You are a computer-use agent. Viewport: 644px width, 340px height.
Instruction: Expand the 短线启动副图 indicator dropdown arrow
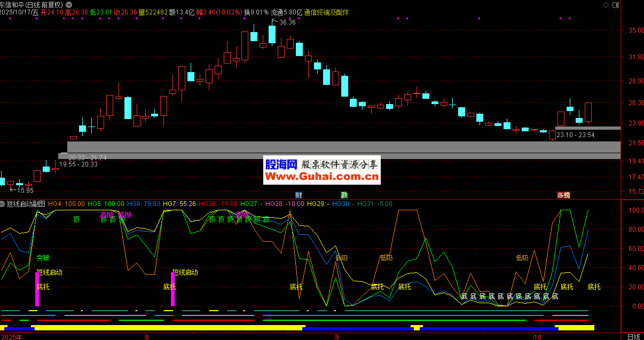click(x=3, y=204)
